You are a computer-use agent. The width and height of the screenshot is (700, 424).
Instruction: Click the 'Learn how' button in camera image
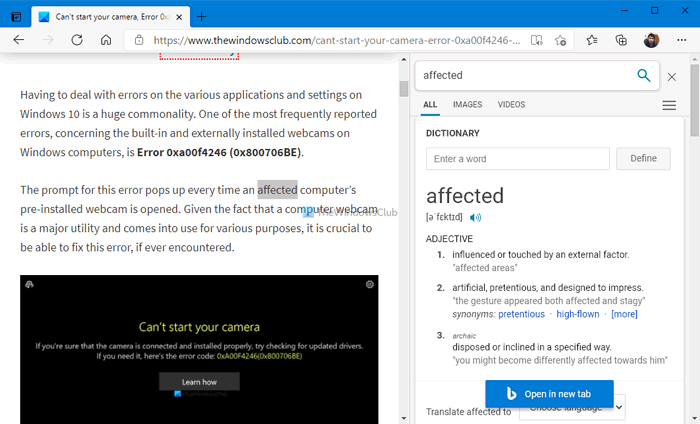pos(199,382)
